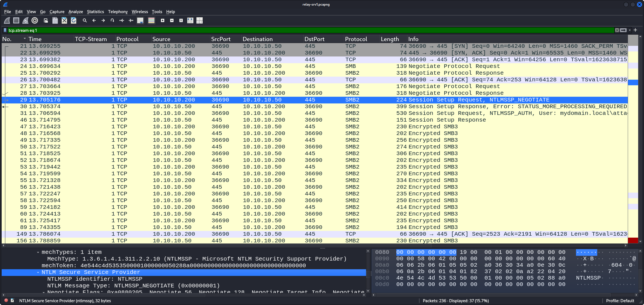
Task: Stop the running packet capture
Action: (x=16, y=20)
